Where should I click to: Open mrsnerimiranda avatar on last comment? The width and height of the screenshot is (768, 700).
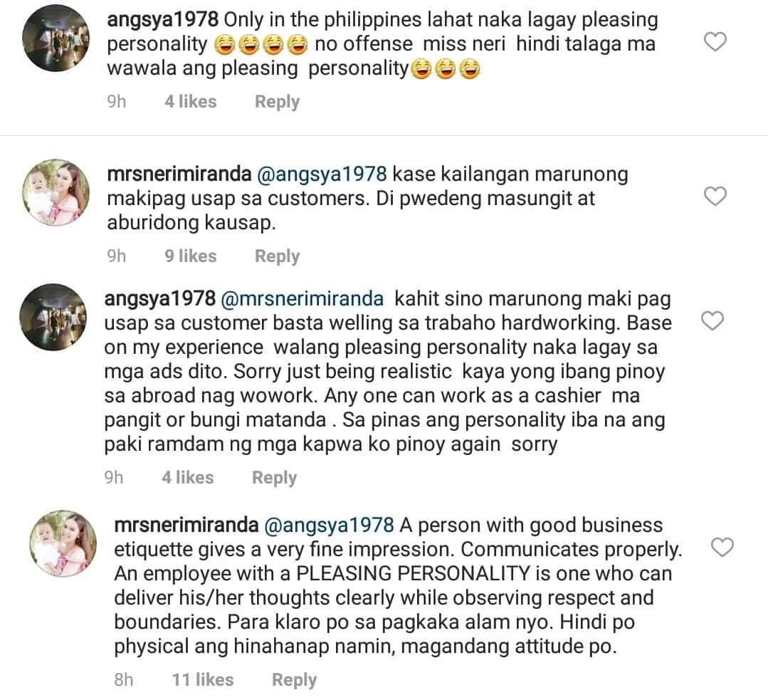63,543
